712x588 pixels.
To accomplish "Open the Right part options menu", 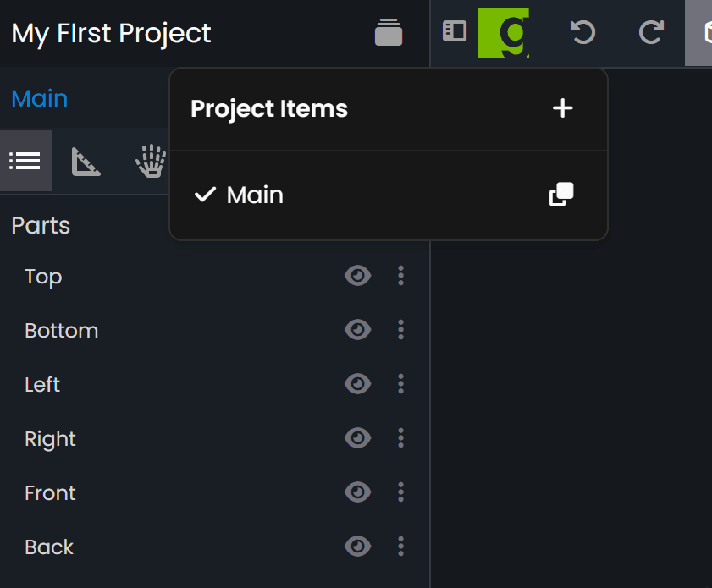I will [400, 437].
